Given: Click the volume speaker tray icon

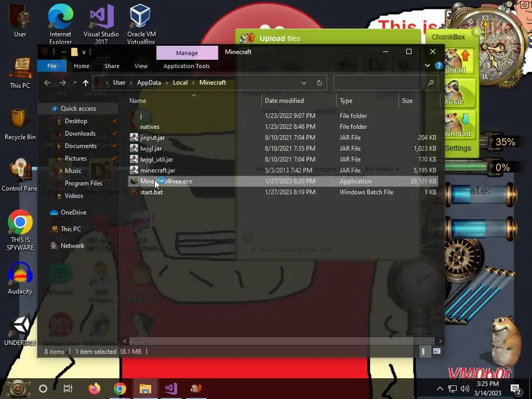Looking at the screenshot, I should click(x=465, y=389).
